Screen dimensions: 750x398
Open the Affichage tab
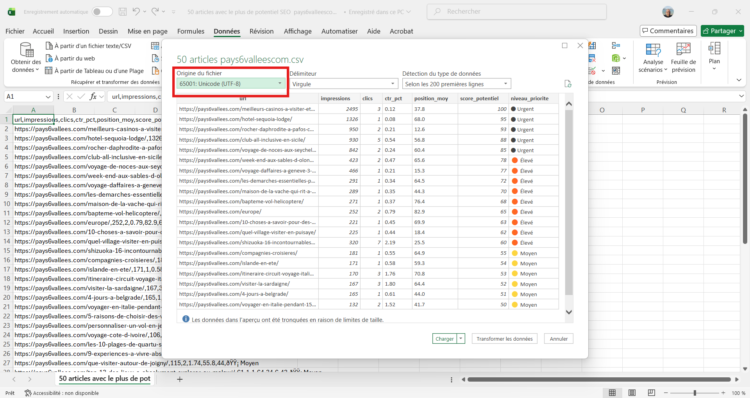coord(298,31)
